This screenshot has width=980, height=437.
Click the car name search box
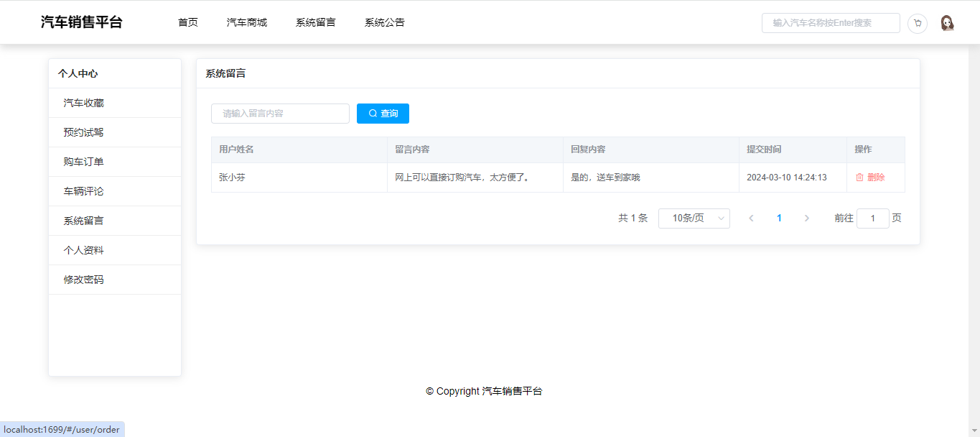tap(830, 23)
